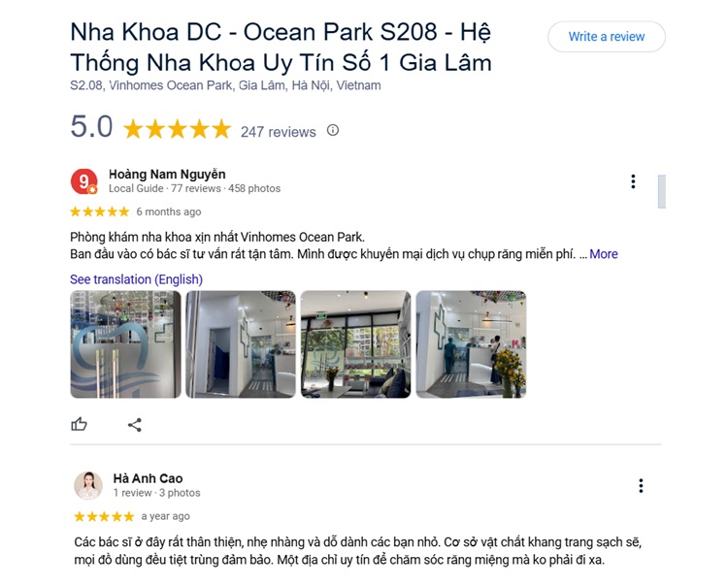Screen dimensions: 728x586
Task: Share Hoàng Nam Nguyễn's review
Action: [x=135, y=425]
